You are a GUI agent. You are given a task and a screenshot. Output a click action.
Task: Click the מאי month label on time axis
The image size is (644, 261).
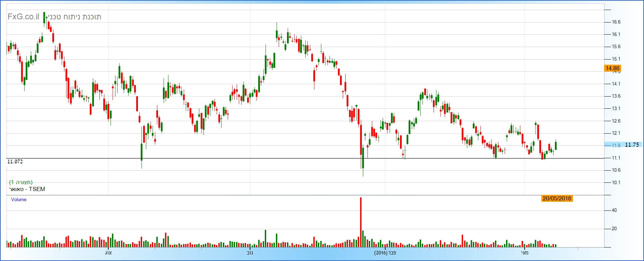[525, 253]
